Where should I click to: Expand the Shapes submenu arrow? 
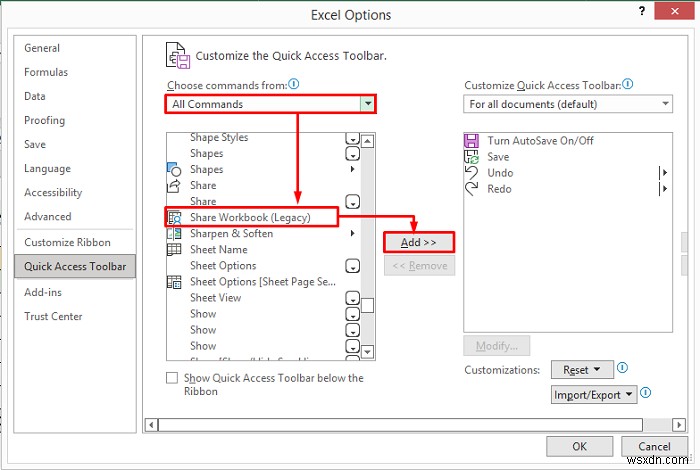pos(353,169)
